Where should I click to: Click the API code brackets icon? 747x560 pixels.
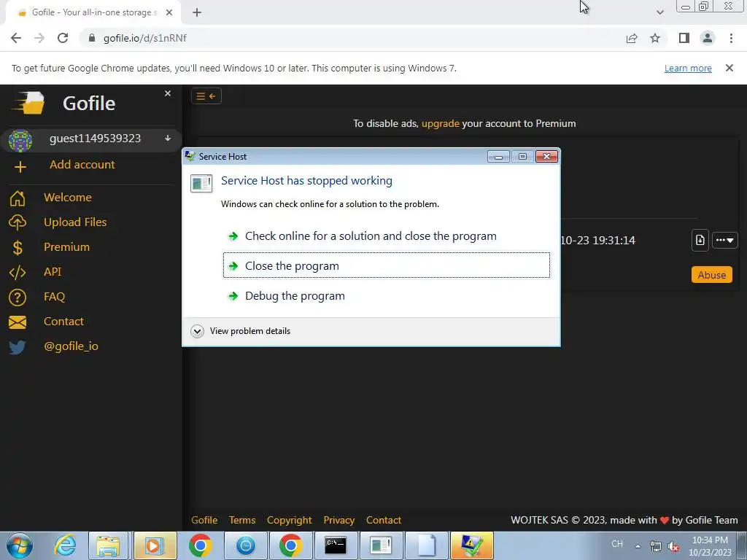point(18,273)
